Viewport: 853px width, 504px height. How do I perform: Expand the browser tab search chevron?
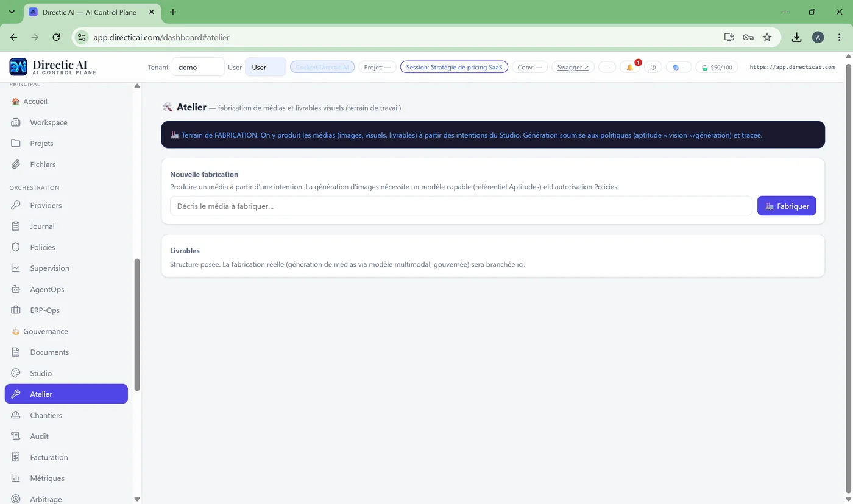[x=12, y=12]
